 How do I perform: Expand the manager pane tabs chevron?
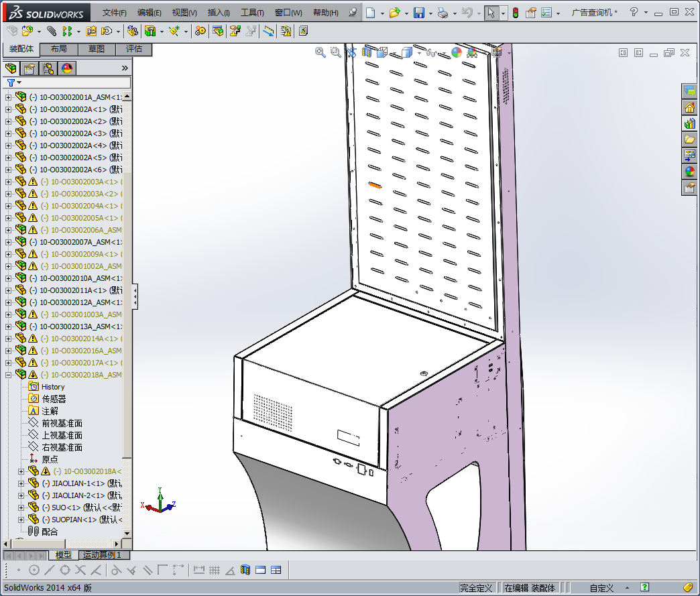125,68
